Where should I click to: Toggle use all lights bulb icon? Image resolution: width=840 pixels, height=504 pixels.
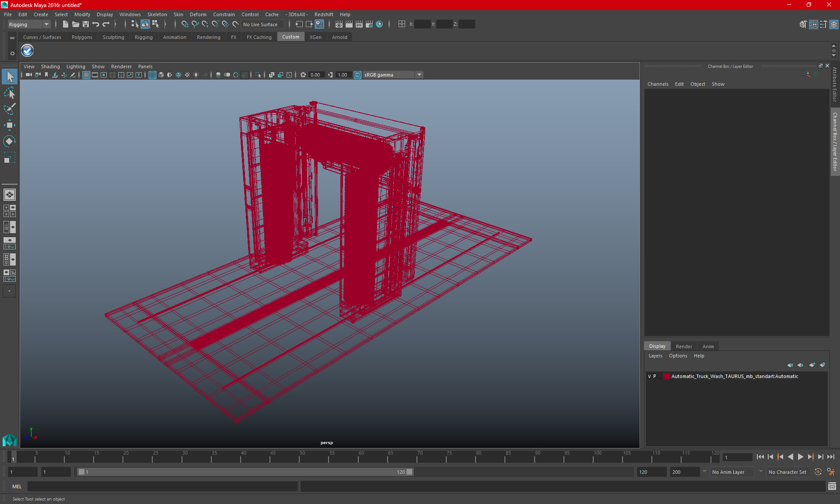point(196,75)
